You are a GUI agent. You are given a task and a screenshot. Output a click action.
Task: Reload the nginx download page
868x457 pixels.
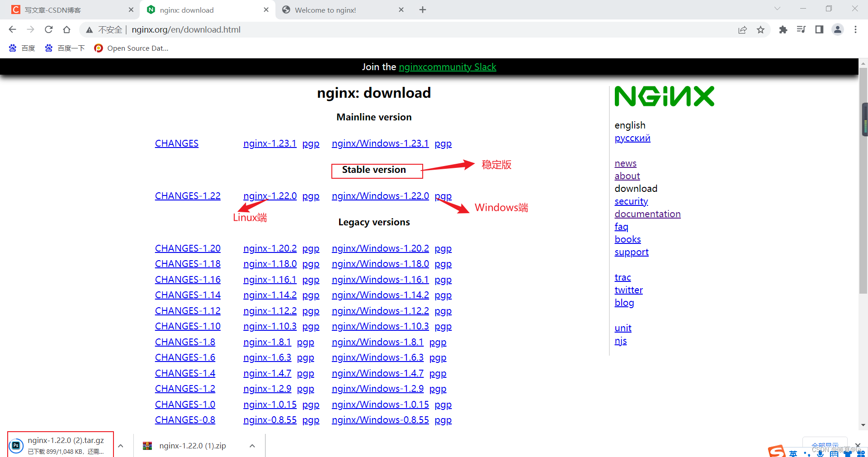pyautogui.click(x=48, y=29)
